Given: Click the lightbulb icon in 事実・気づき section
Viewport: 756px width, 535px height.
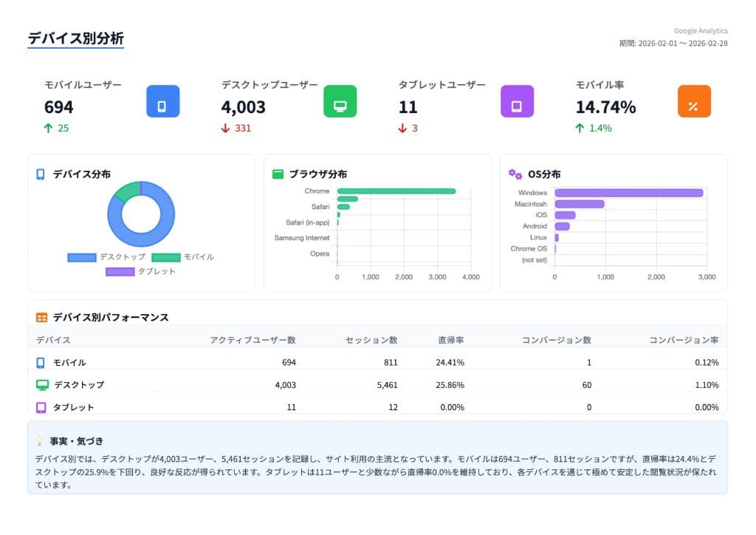Looking at the screenshot, I should click(38, 441).
